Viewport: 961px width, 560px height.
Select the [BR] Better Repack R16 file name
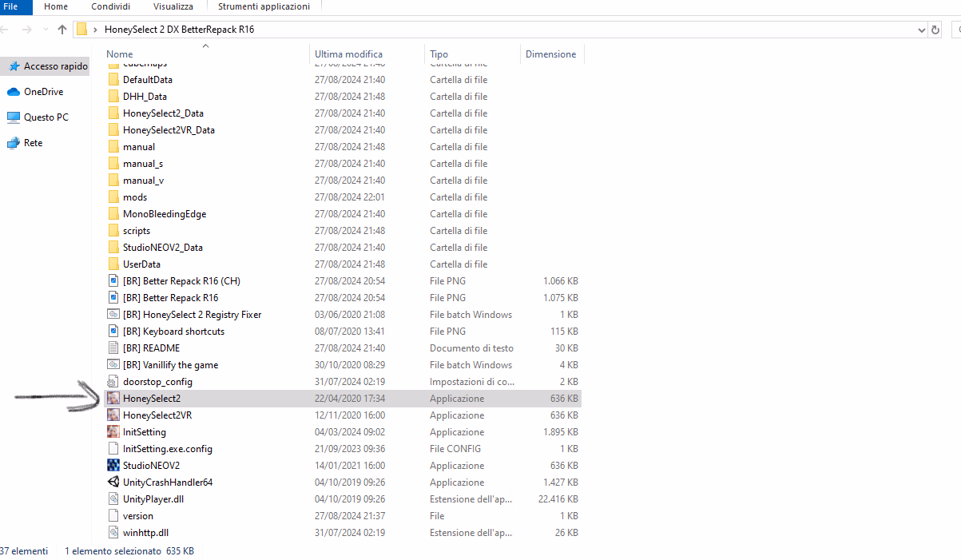click(170, 297)
